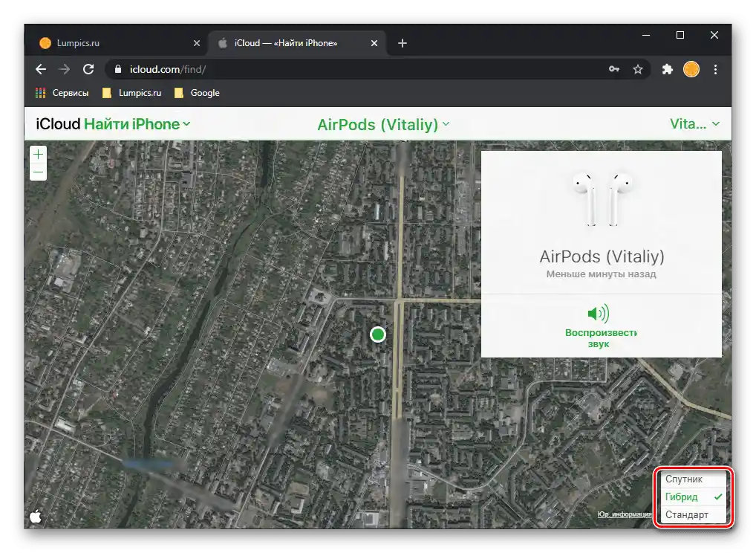Image resolution: width=756 pixels, height=553 pixels.
Task: Select the Спутник map view
Action: pyautogui.click(x=683, y=479)
